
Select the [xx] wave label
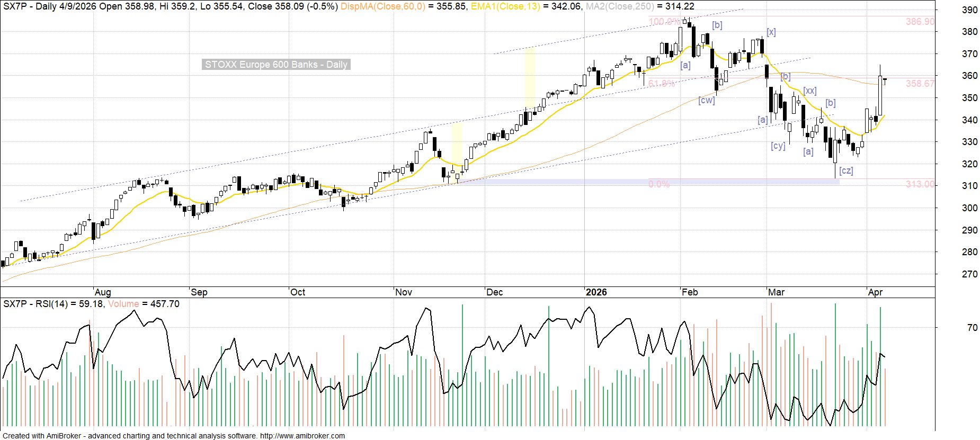point(809,91)
